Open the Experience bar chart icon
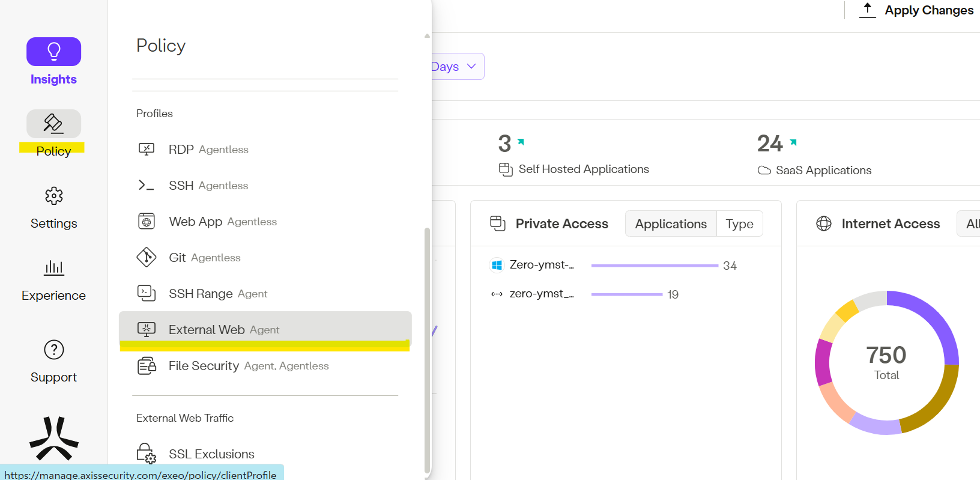The width and height of the screenshot is (980, 480). coord(53,268)
